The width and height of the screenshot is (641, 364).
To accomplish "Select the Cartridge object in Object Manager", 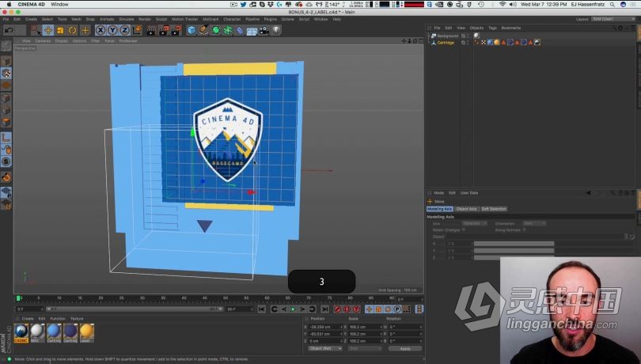I will pyautogui.click(x=446, y=43).
